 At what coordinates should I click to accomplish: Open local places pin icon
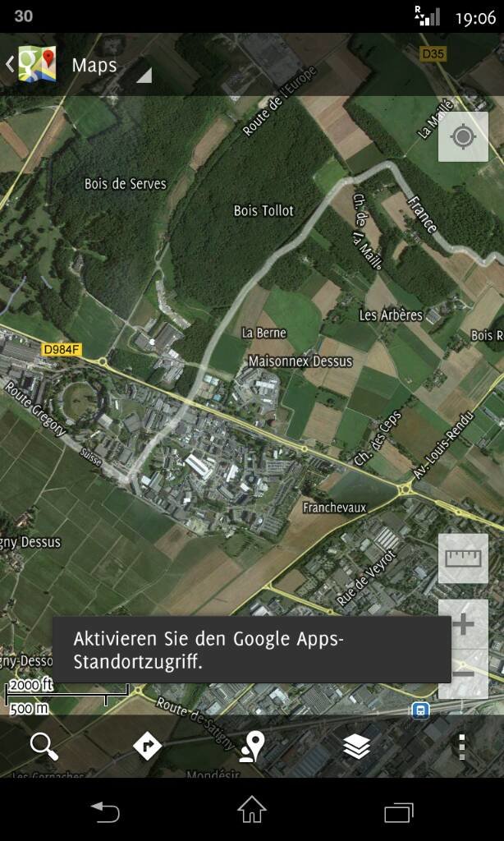(x=252, y=746)
